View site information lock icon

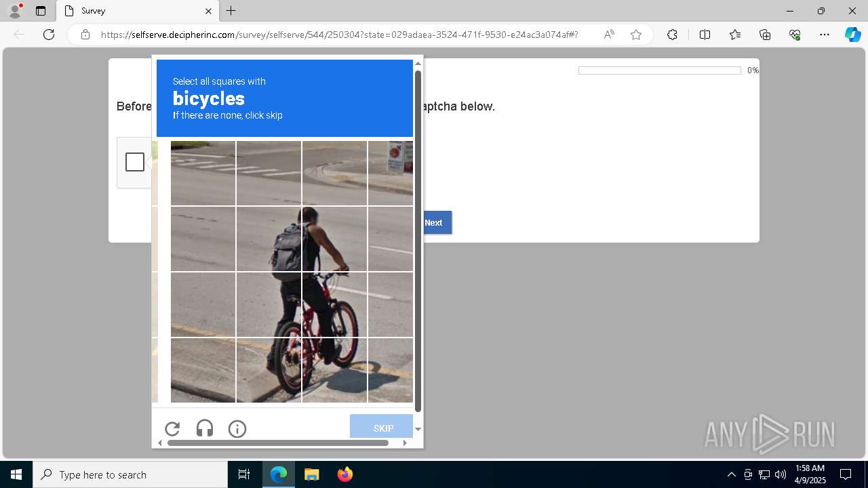point(85,35)
